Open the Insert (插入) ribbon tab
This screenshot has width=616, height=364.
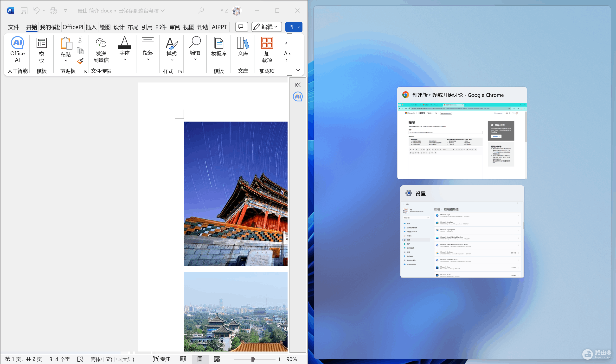click(91, 27)
